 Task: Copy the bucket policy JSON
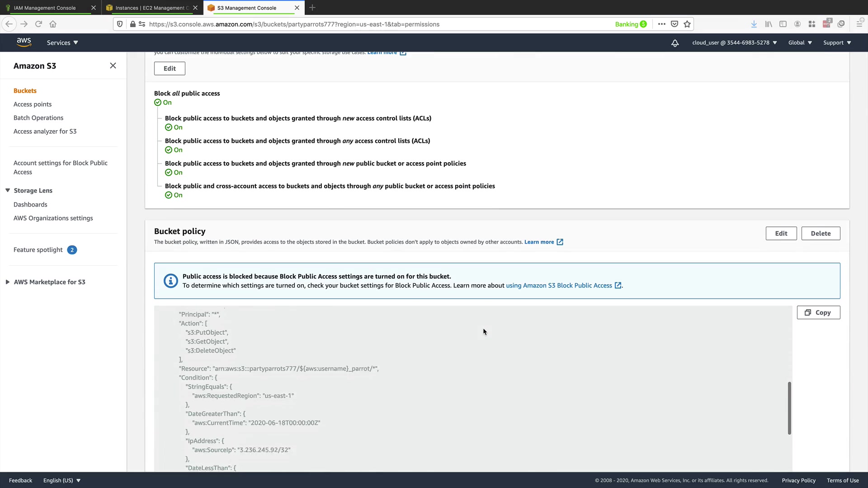click(x=818, y=313)
